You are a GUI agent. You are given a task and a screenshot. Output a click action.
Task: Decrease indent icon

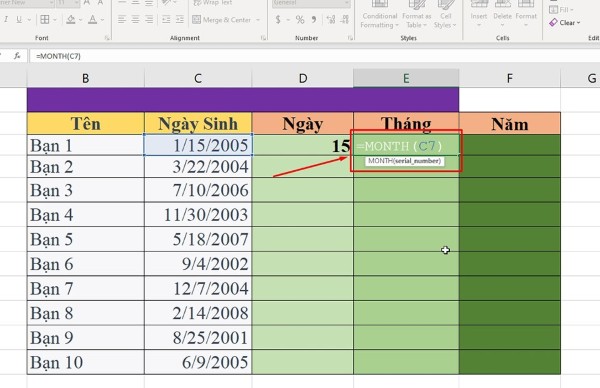[x=166, y=20]
